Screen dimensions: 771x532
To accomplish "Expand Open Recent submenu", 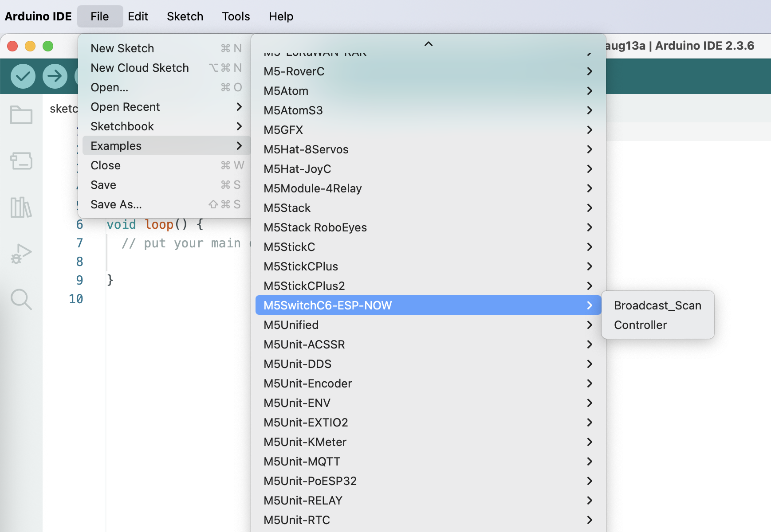I will tap(166, 107).
